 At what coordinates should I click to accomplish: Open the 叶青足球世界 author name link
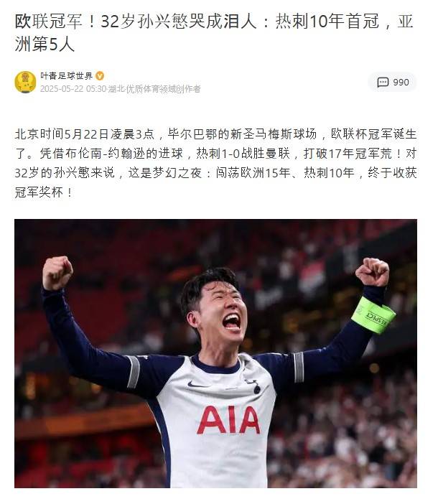point(66,76)
